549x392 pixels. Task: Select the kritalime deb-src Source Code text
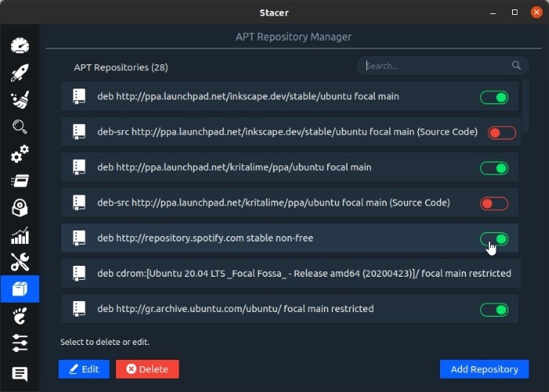(x=274, y=202)
